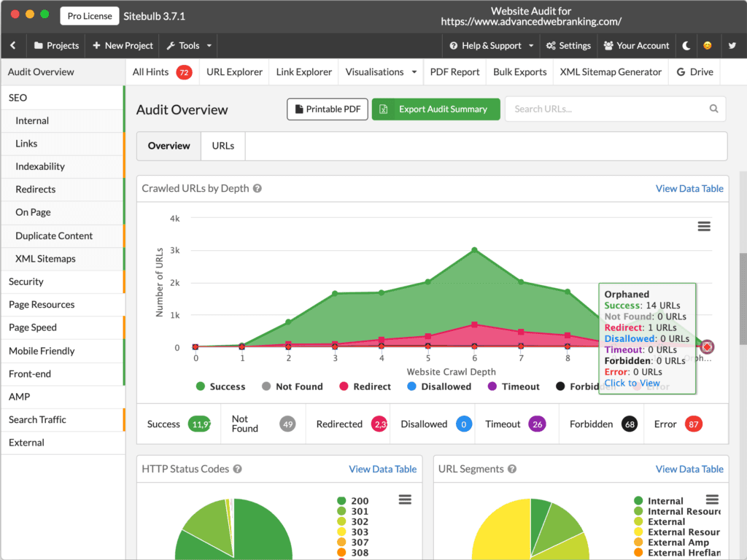
Task: Click the back arrow icon
Action: [x=13, y=46]
